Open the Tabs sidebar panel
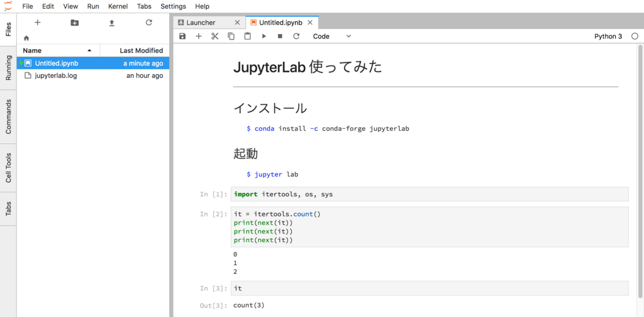 pos(8,209)
